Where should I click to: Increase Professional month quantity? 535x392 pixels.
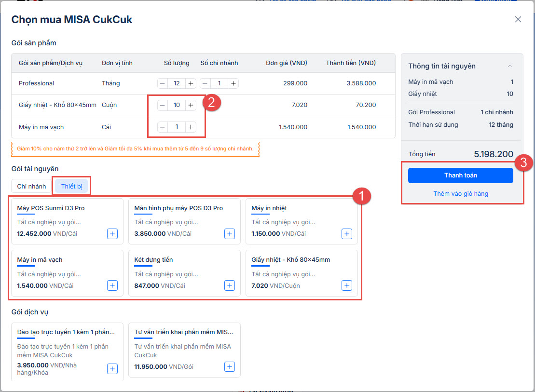tap(191, 83)
